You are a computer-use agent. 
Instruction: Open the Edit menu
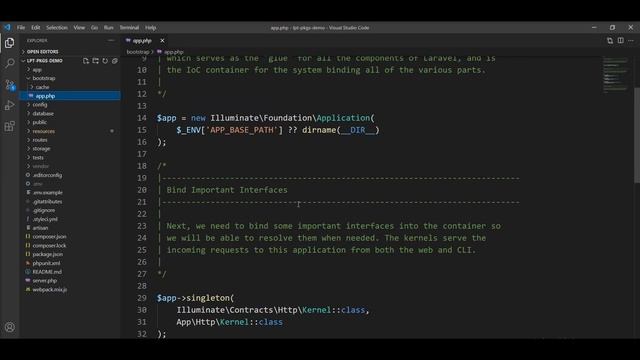pyautogui.click(x=36, y=28)
